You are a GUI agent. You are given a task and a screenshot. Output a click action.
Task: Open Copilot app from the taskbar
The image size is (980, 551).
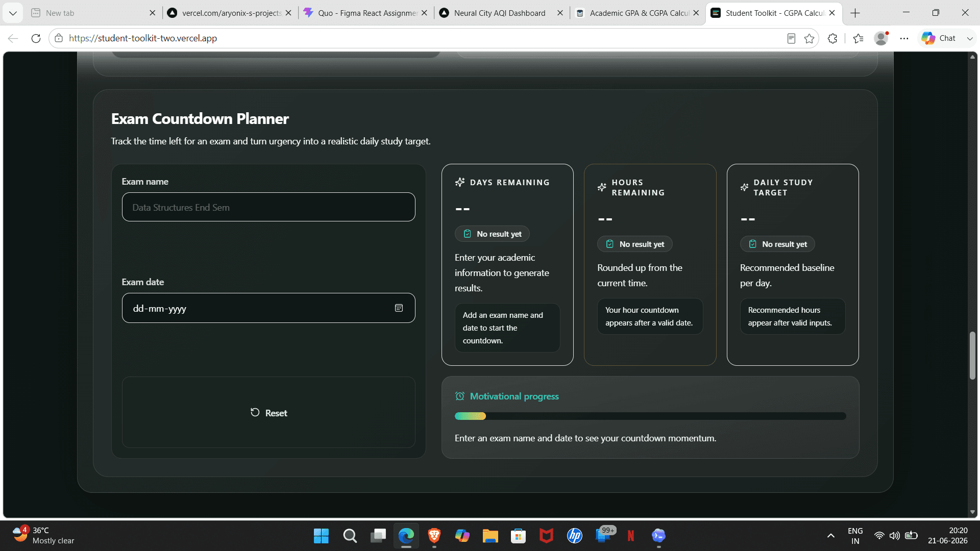[x=462, y=536]
